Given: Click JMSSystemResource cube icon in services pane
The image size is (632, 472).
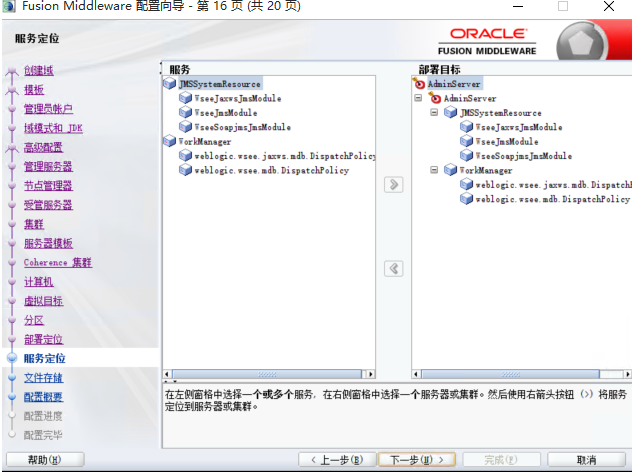Looking at the screenshot, I should click(x=169, y=84).
